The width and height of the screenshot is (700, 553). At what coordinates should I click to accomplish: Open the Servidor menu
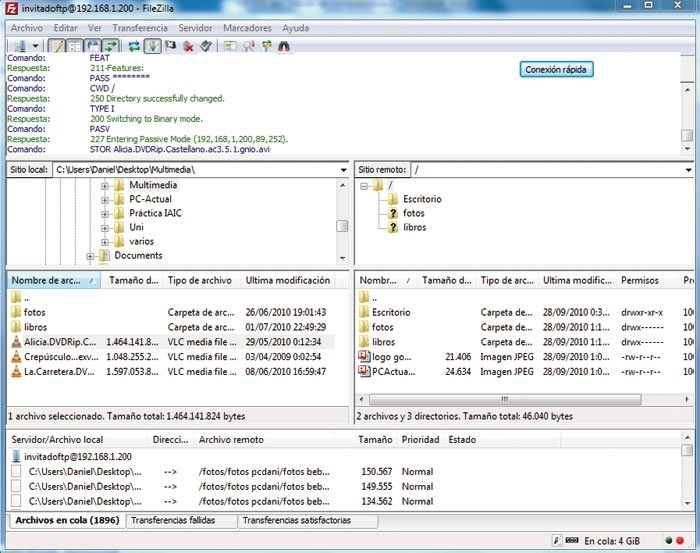(x=195, y=28)
